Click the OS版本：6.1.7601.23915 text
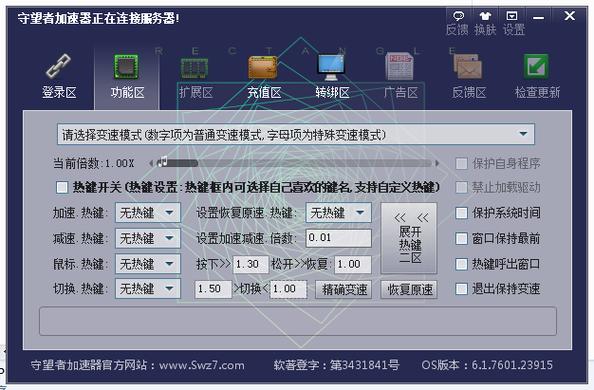594x390 pixels. (487, 365)
